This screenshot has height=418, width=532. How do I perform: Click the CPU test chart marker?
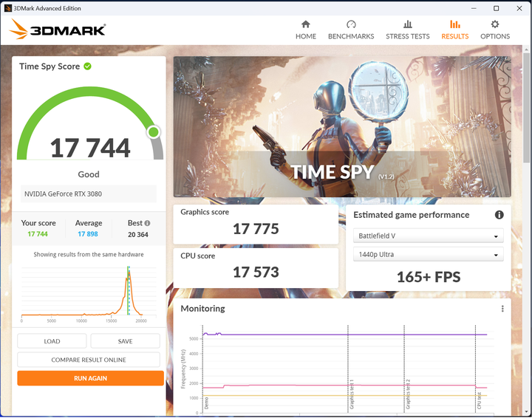(x=479, y=400)
